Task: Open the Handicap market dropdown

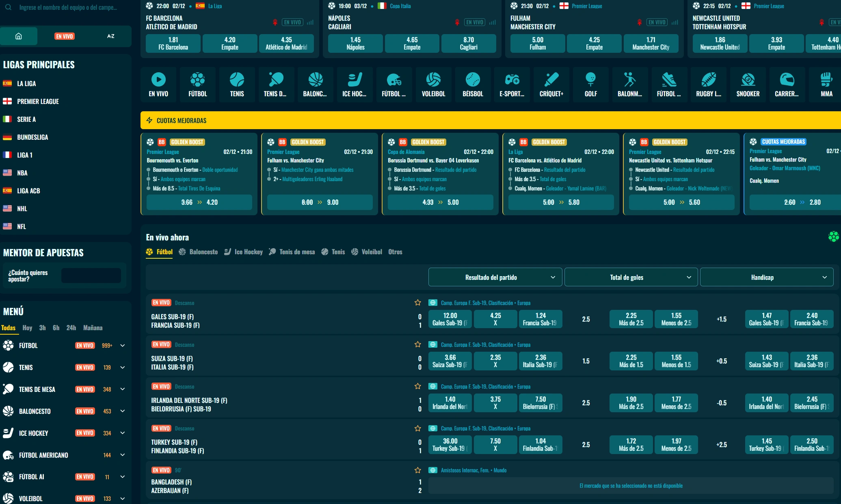Action: (767, 277)
